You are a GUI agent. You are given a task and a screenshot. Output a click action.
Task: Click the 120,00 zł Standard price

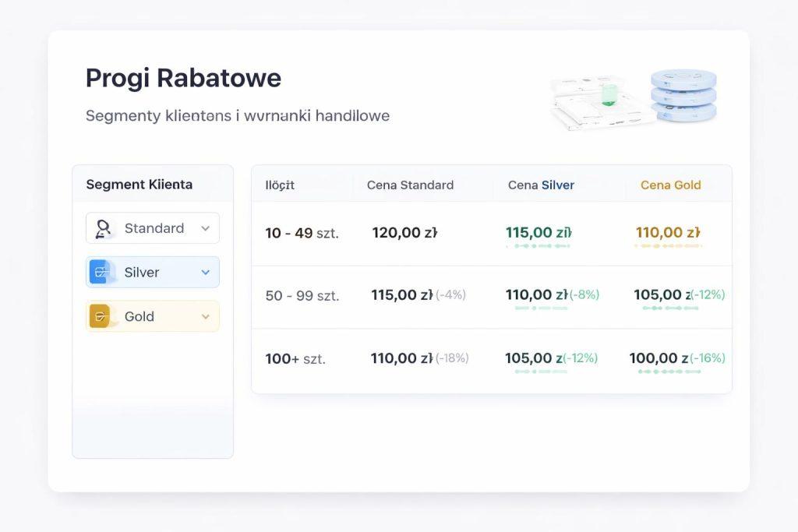pos(404,232)
